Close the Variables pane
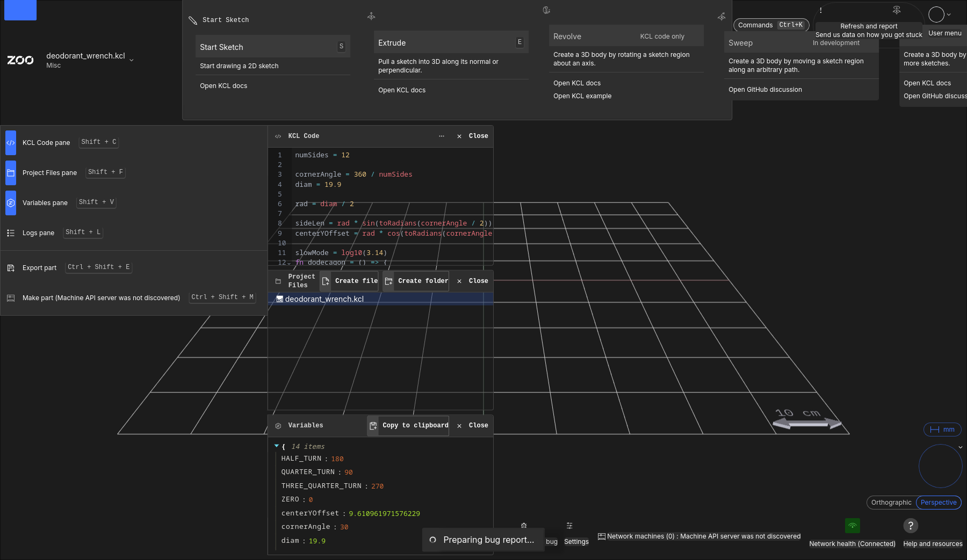The height and width of the screenshot is (560, 967). coord(473,426)
